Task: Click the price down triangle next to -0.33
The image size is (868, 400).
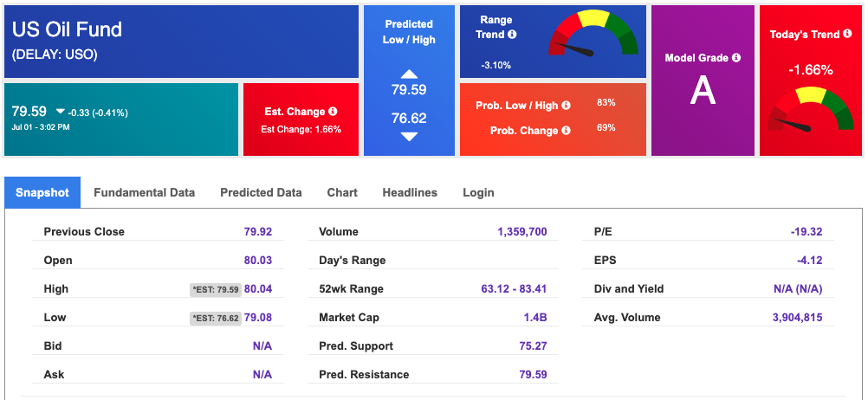Action: pos(61,112)
